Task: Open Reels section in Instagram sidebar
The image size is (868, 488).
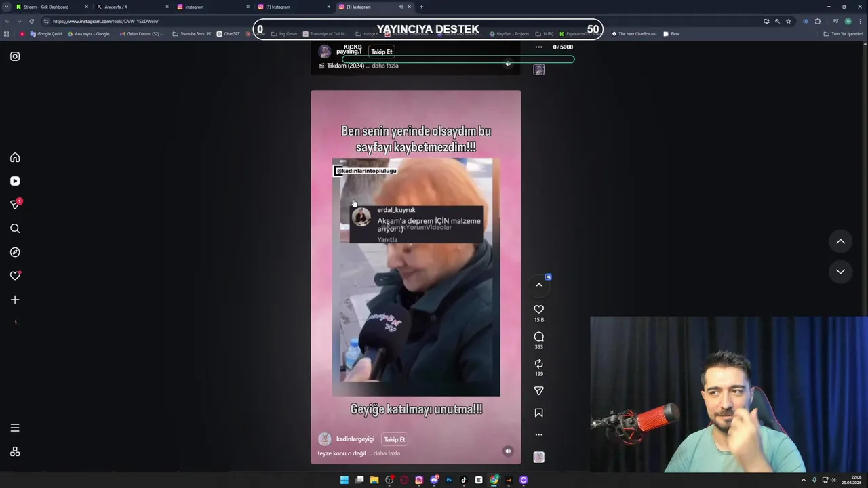Action: click(15, 181)
